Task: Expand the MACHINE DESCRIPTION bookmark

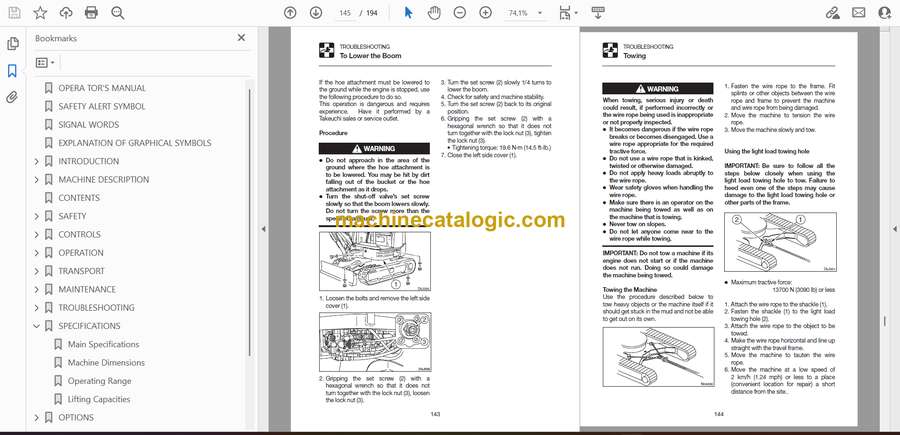Action: 37,180
